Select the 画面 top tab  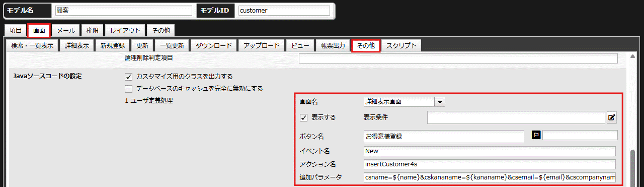(x=39, y=31)
